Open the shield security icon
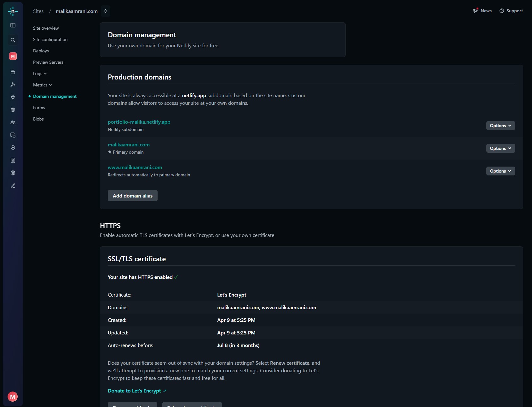This screenshot has height=407, width=532. click(x=13, y=148)
